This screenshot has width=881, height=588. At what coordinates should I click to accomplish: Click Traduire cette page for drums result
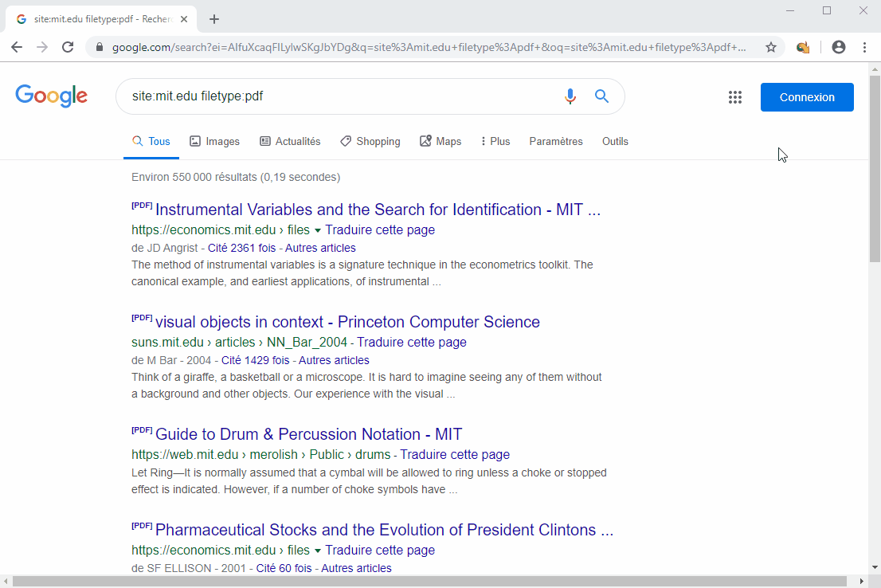pyautogui.click(x=455, y=455)
